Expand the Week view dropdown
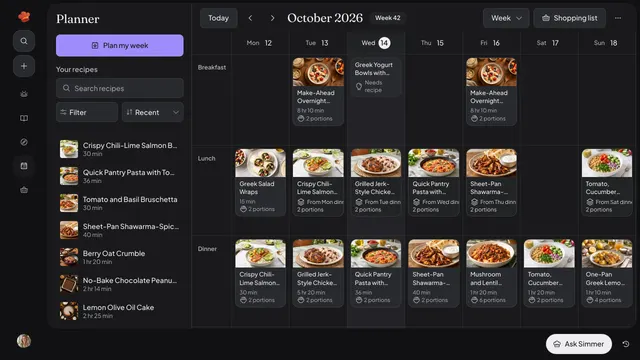 [x=506, y=18]
